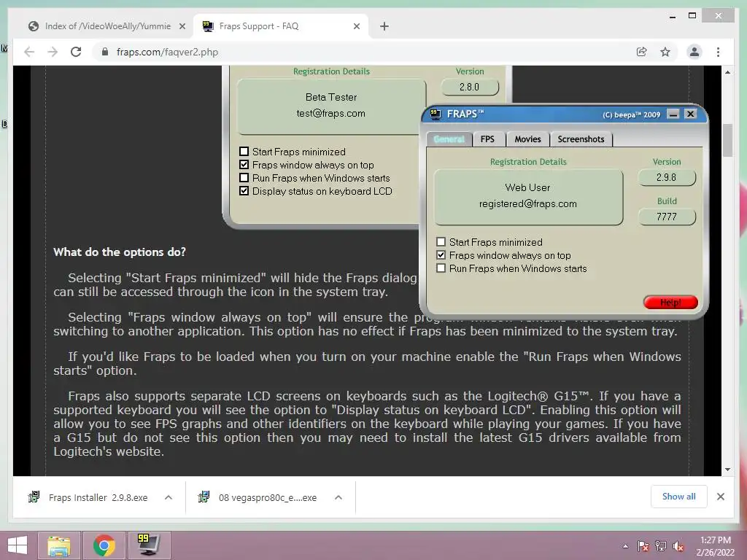
Task: Click Show all downloads button
Action: 679,497
